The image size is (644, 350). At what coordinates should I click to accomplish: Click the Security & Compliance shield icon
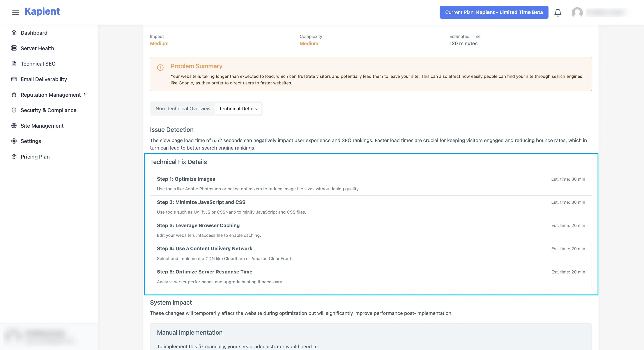14,110
